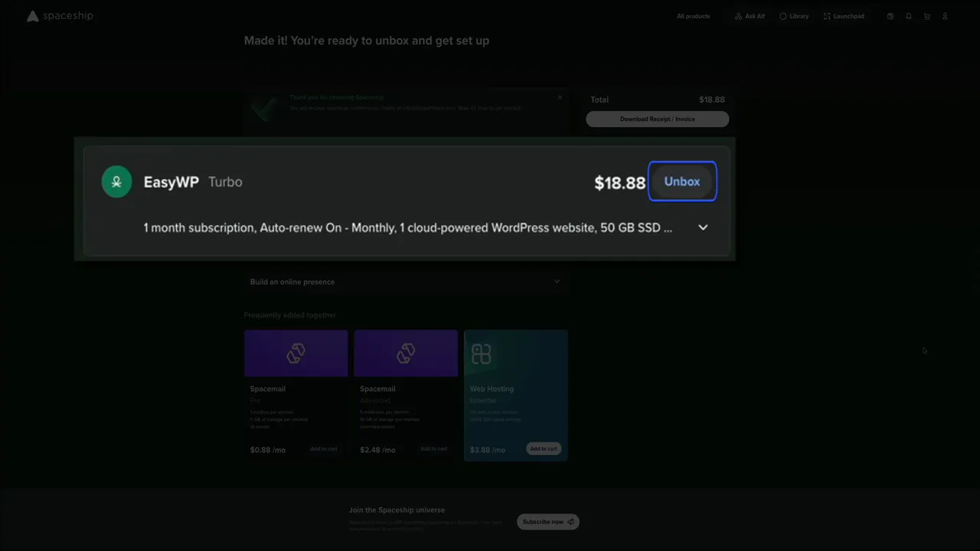Download Receipt / Invoice

pyautogui.click(x=658, y=119)
